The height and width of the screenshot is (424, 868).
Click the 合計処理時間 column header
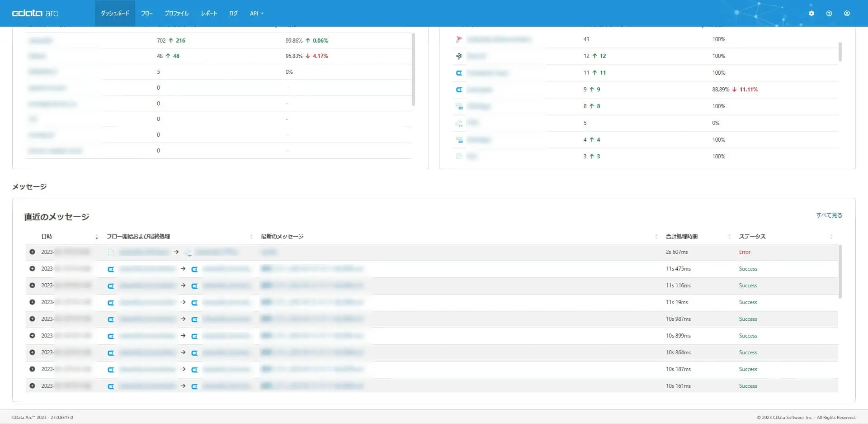(x=682, y=237)
